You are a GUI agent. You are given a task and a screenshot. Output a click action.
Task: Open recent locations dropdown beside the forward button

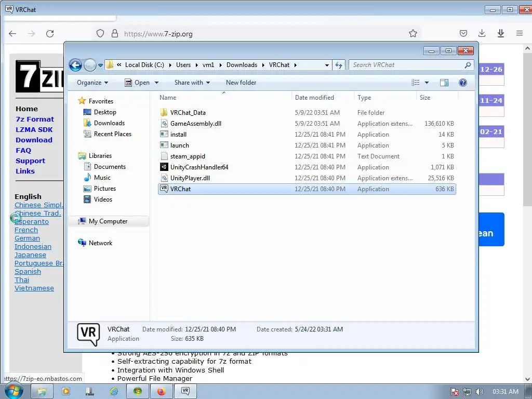(x=100, y=65)
